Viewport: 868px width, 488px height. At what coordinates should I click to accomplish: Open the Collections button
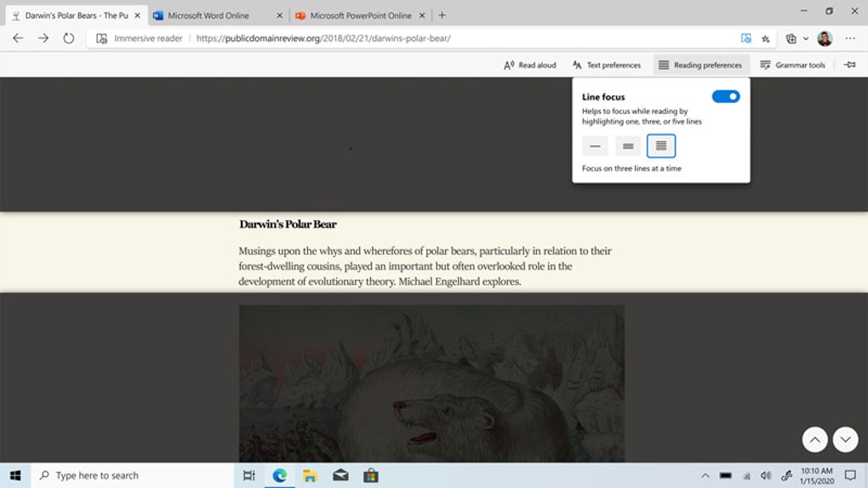(x=791, y=38)
